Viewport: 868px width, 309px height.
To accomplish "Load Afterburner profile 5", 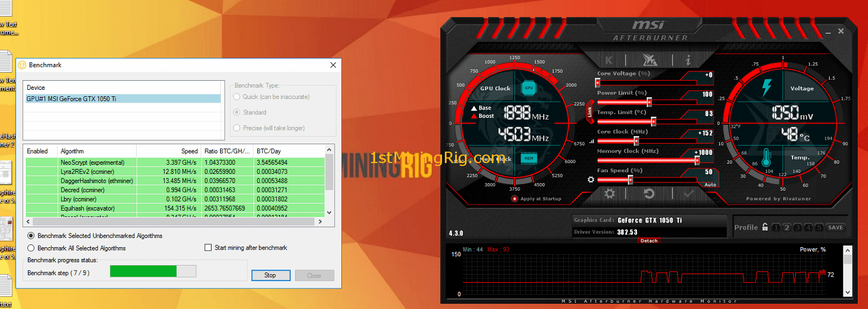I will pos(819,227).
